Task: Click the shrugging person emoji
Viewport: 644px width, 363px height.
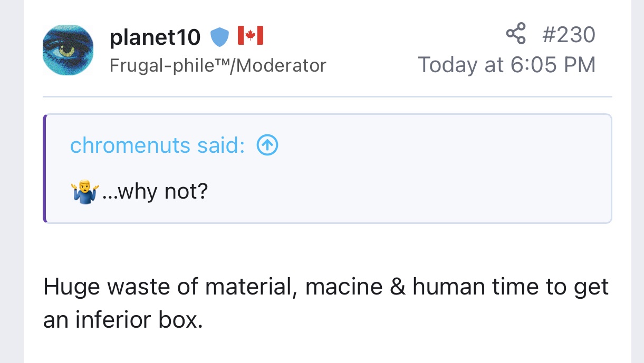Action: (83, 192)
